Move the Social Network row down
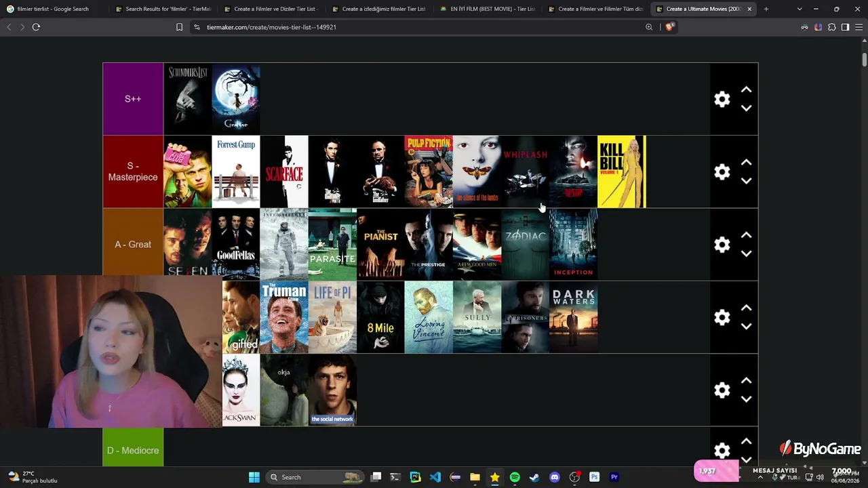Viewport: 868px width, 488px height. pos(746,400)
